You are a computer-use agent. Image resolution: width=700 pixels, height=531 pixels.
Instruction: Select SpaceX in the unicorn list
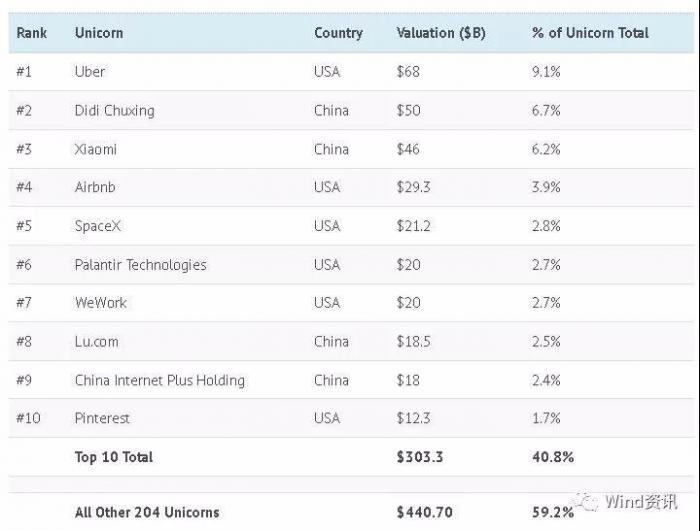97,226
